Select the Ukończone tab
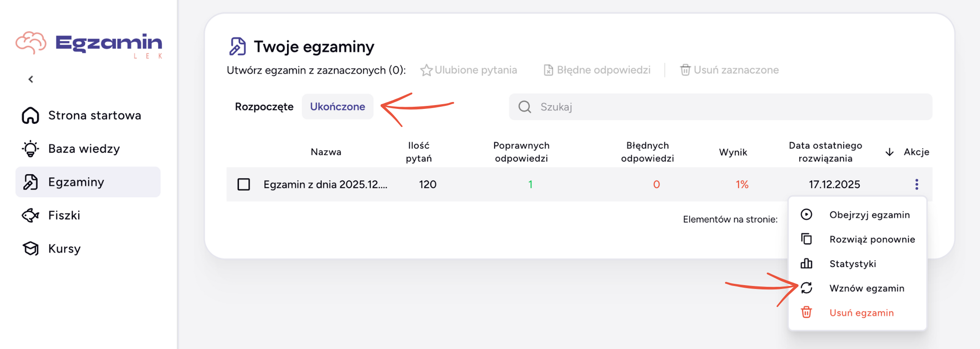This screenshot has width=980, height=349. [338, 107]
